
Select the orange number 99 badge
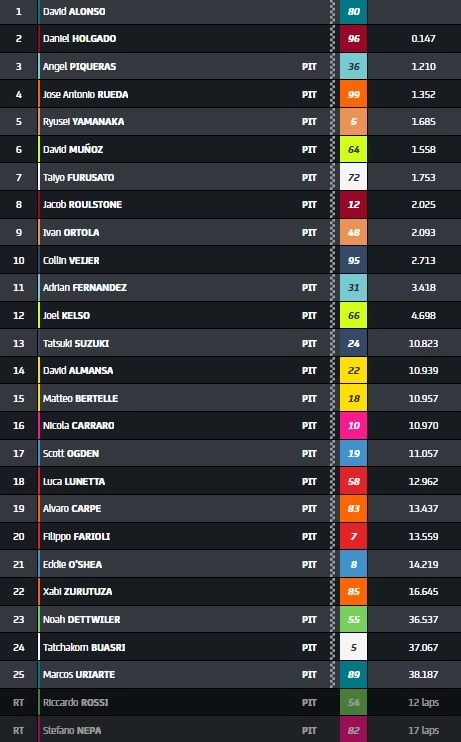point(354,94)
